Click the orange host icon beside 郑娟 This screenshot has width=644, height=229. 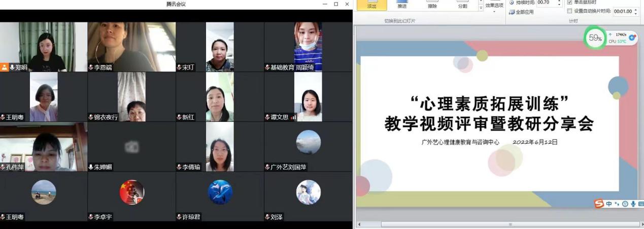pos(4,67)
